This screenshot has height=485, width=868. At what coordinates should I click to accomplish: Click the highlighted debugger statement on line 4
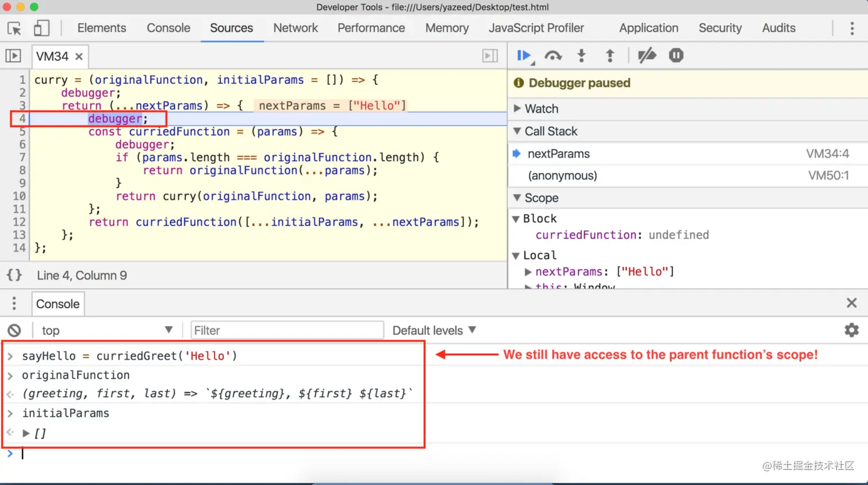tap(115, 119)
